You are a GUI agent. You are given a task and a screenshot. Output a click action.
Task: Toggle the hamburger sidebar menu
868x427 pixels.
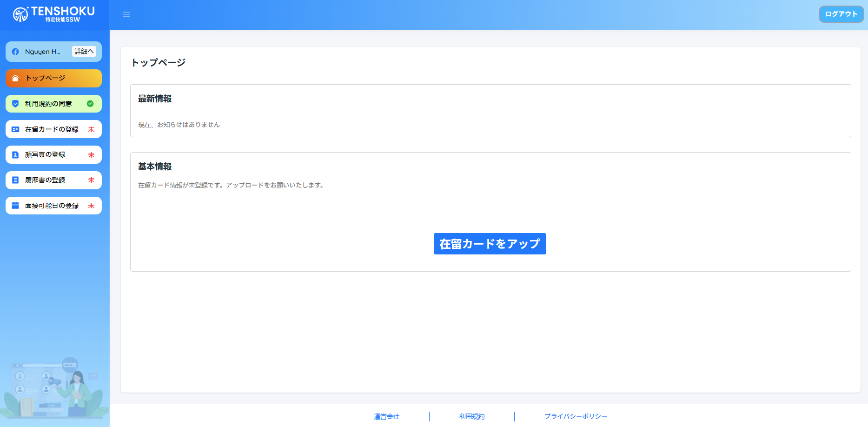(x=126, y=14)
